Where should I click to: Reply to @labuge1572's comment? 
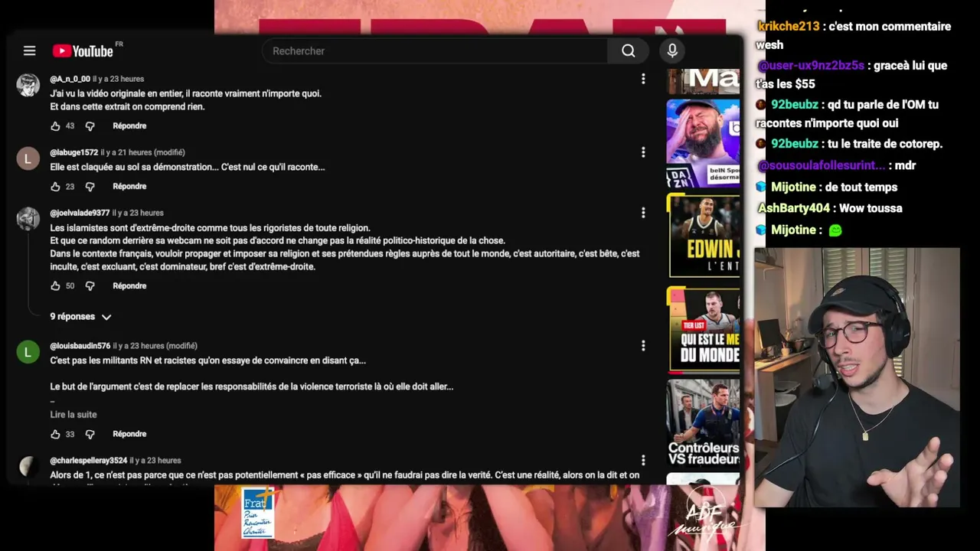pos(129,186)
